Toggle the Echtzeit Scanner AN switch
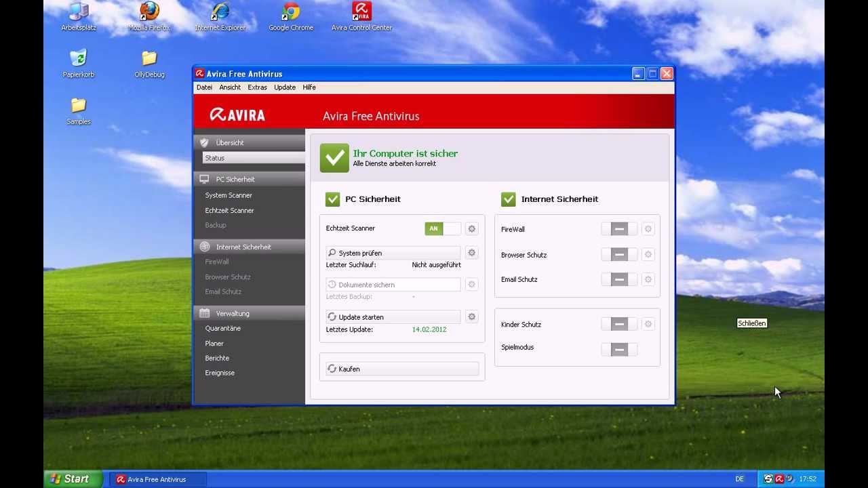 pyautogui.click(x=443, y=228)
